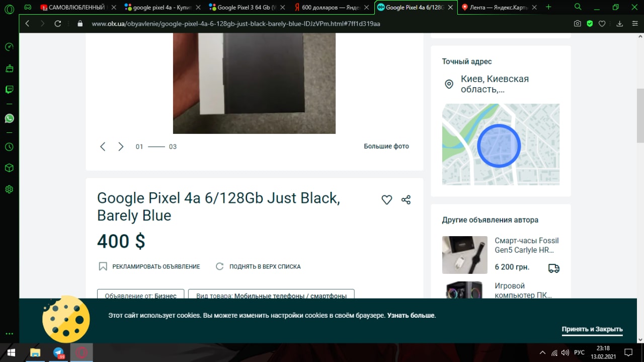Open a new tab with plus button

click(548, 7)
